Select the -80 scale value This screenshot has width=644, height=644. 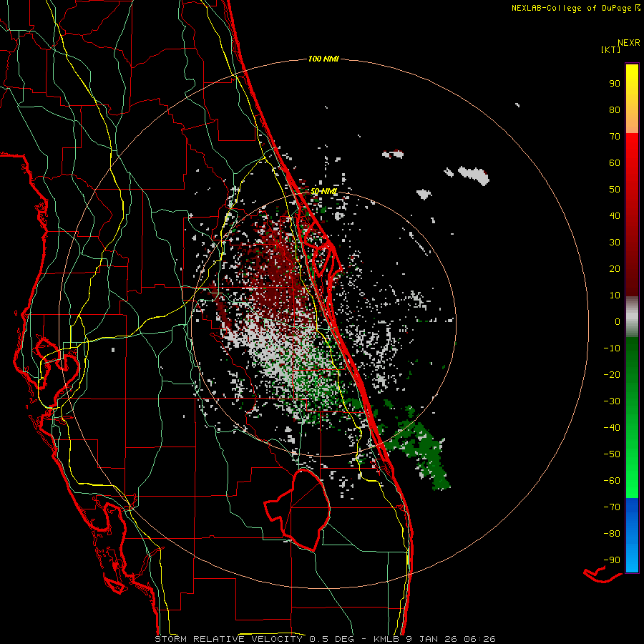[612, 534]
